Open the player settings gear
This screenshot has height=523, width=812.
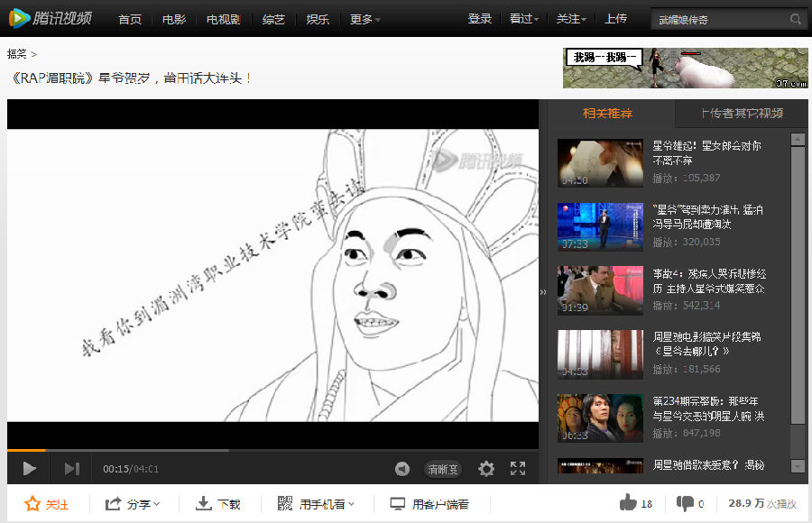pyautogui.click(x=486, y=469)
